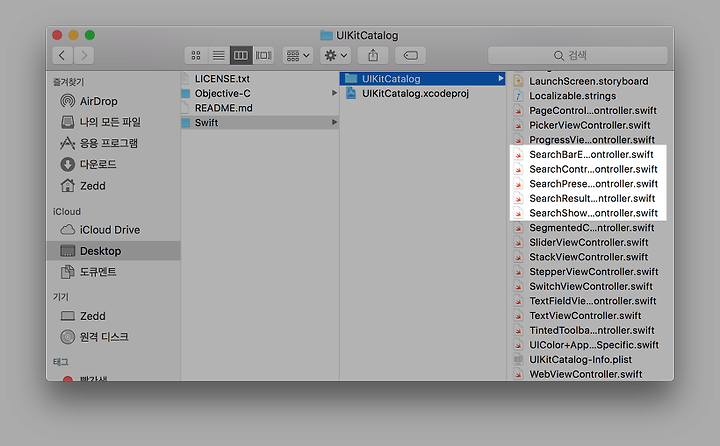720x446 pixels.
Task: Open 도큐멘트 in sidebar
Action: (x=113, y=272)
